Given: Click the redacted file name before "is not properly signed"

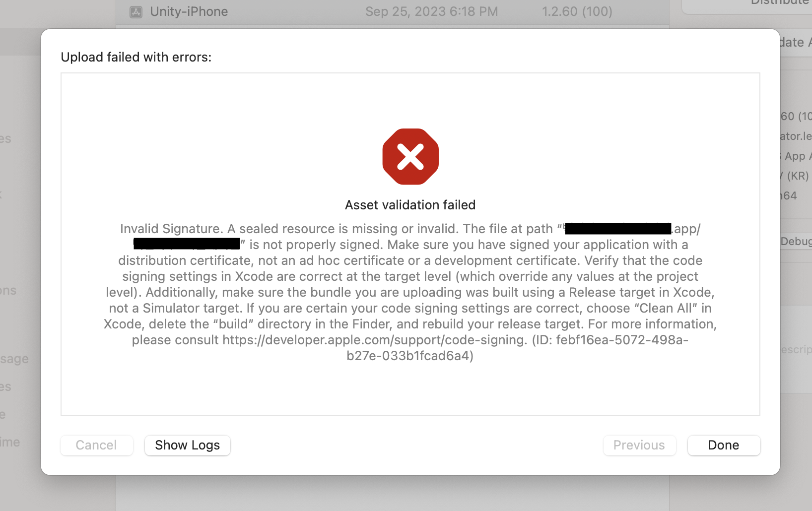Looking at the screenshot, I should click(187, 245).
